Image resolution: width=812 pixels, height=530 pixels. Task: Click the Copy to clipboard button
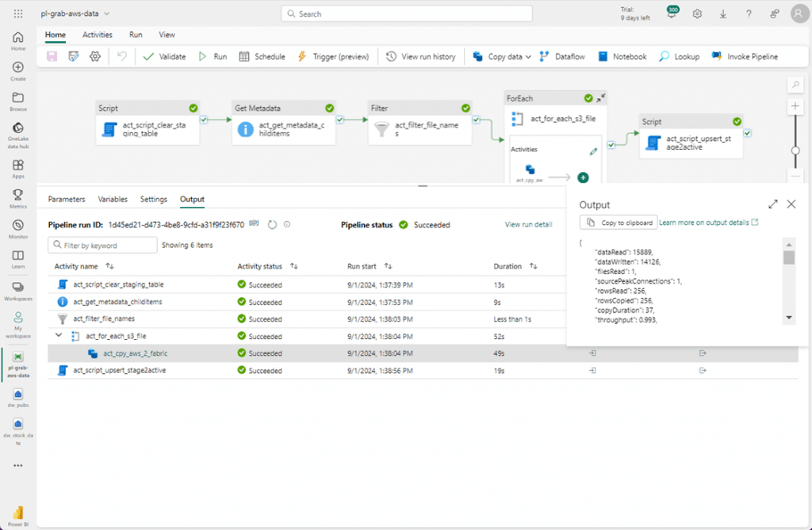(x=618, y=223)
